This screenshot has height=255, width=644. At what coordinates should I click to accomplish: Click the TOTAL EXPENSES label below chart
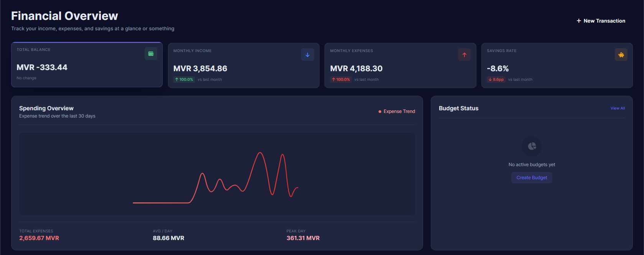36,231
